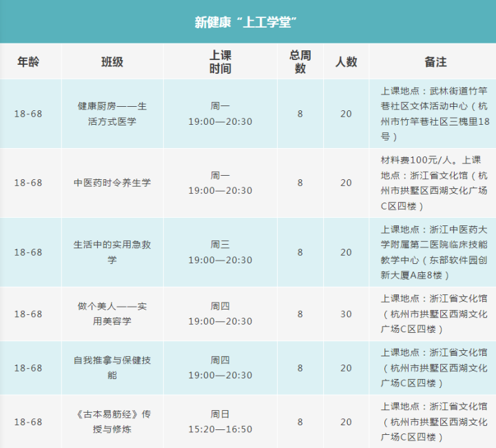Click 浙江省文化馆 note in 做个美人 row

pos(434,314)
